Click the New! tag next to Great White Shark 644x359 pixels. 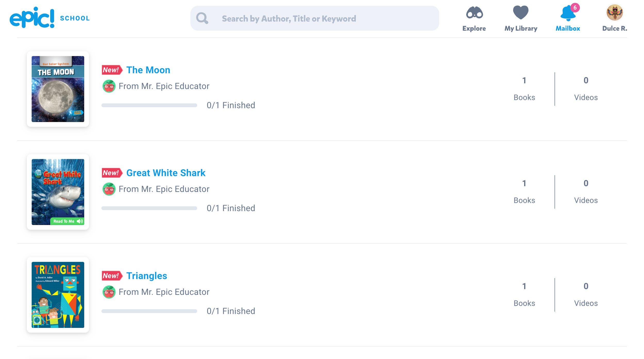(112, 173)
